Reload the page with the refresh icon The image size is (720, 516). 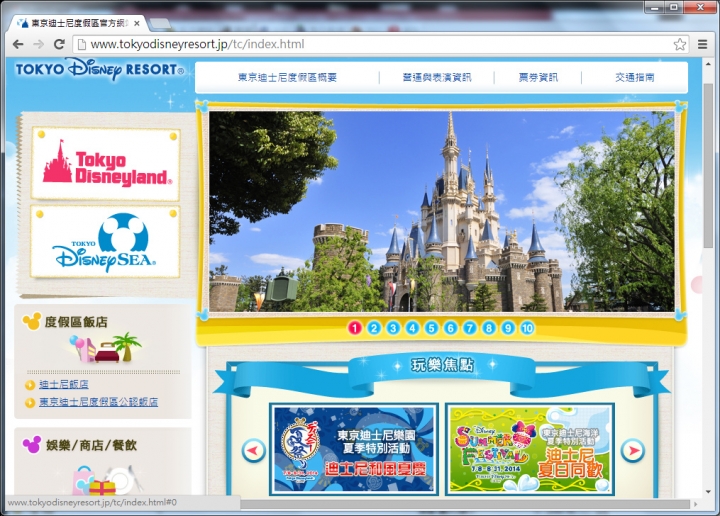pos(59,44)
